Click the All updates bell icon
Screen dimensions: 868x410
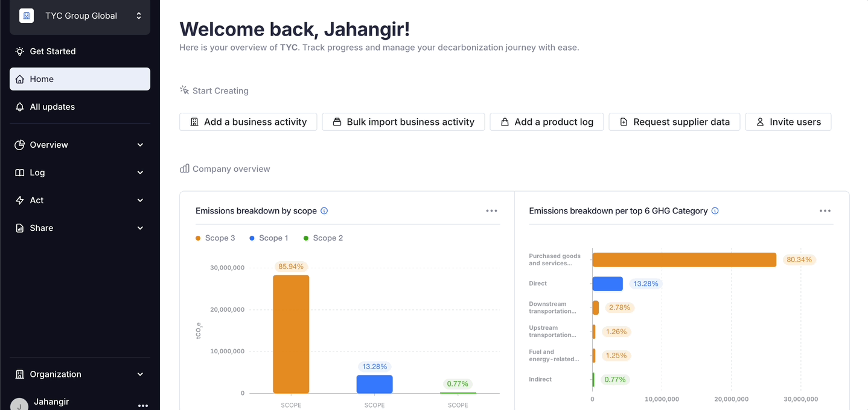[20, 107]
